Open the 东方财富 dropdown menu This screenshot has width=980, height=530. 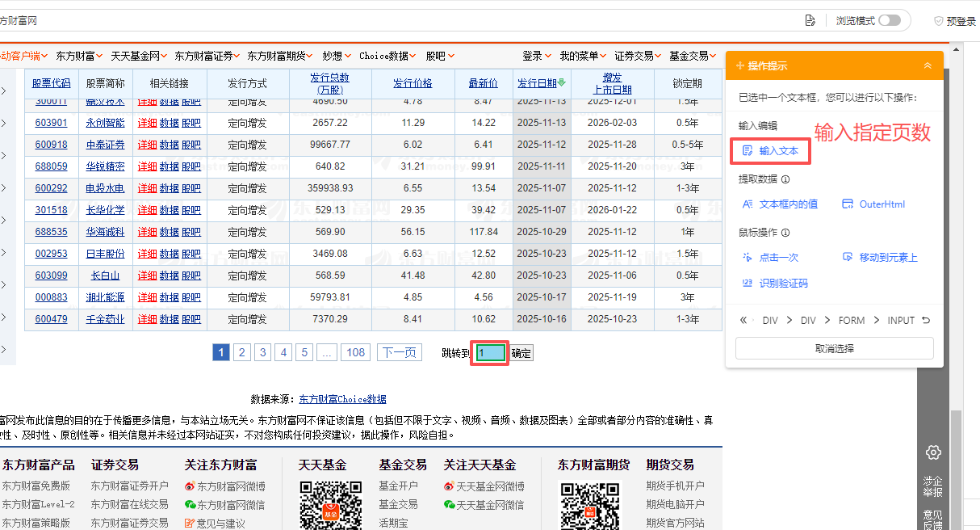click(77, 56)
